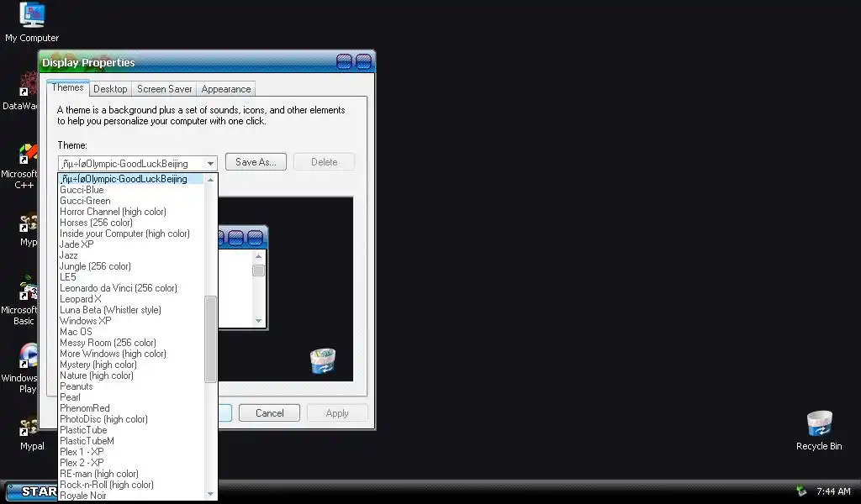Choose Horses (256 color) theme
This screenshot has height=504, width=861.
[130, 223]
